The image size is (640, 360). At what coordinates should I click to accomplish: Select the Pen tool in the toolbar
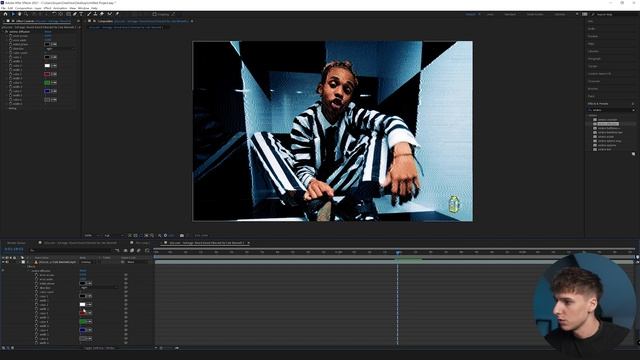(x=75, y=14)
